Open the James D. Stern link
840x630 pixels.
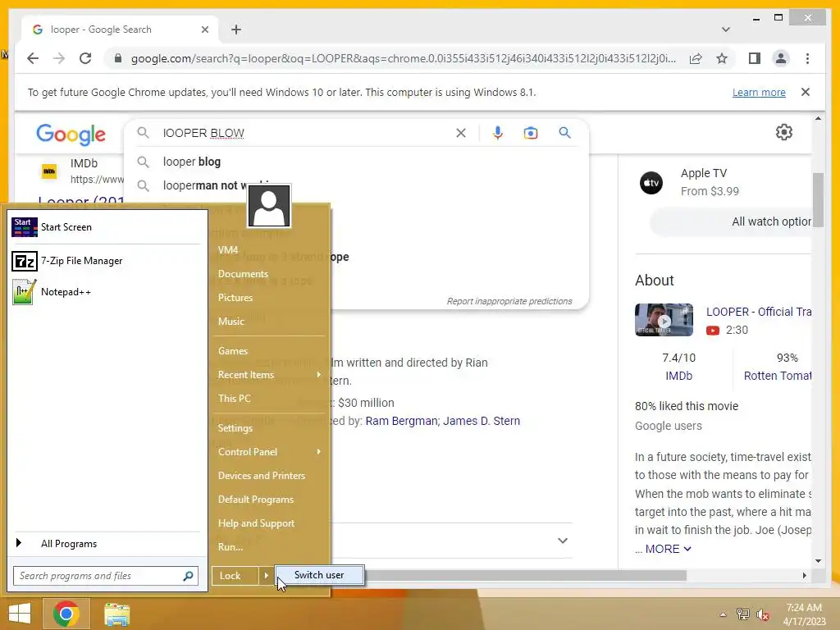point(481,421)
